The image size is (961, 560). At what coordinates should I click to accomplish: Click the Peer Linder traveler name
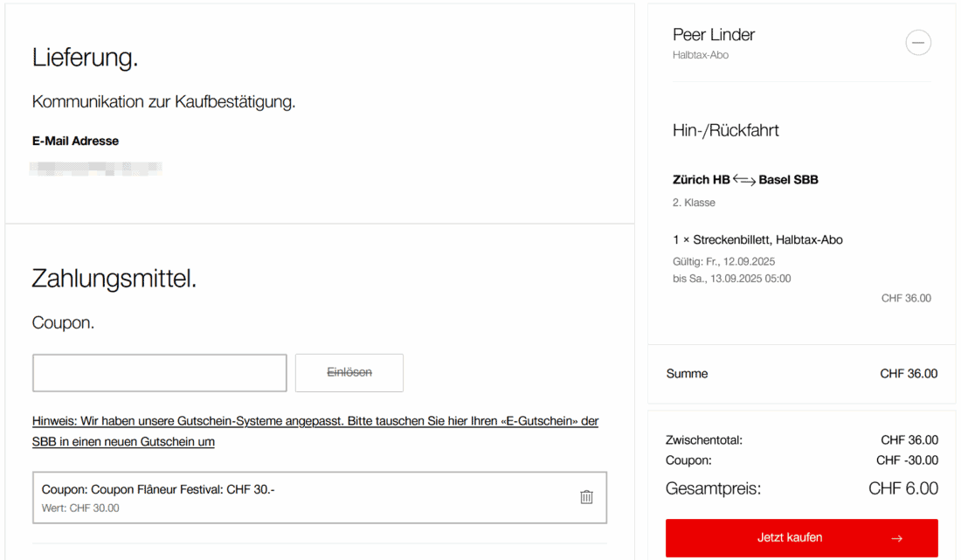click(713, 35)
